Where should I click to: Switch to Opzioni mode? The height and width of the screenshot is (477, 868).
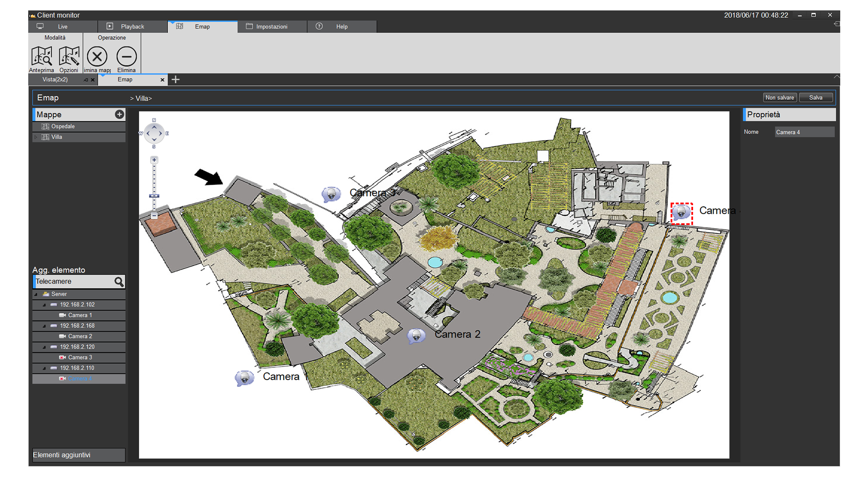tap(69, 57)
